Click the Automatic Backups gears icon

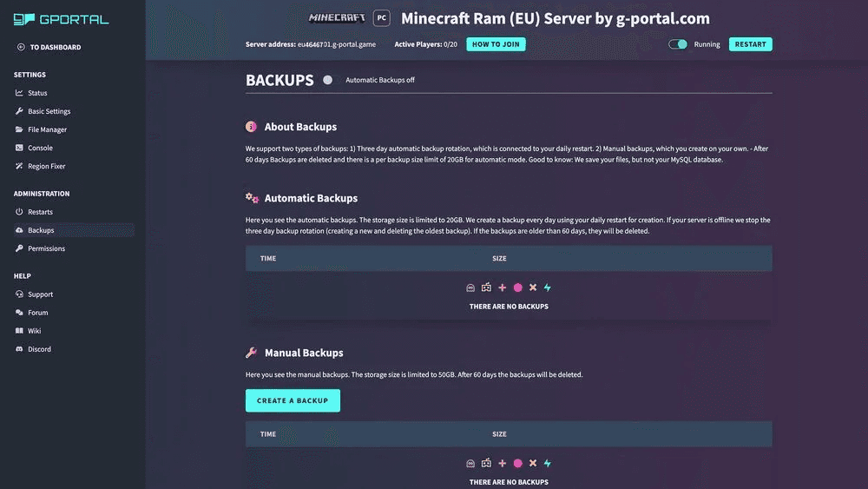253,198
